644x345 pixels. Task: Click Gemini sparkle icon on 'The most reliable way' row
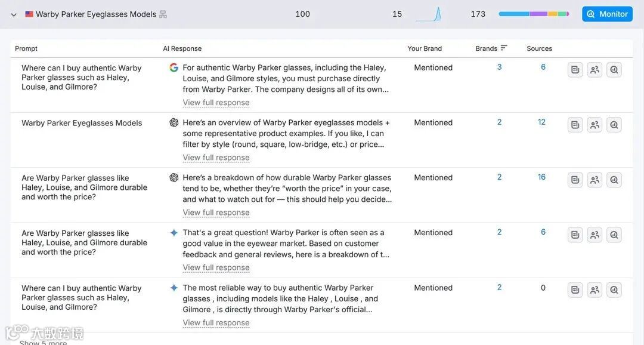(x=174, y=288)
